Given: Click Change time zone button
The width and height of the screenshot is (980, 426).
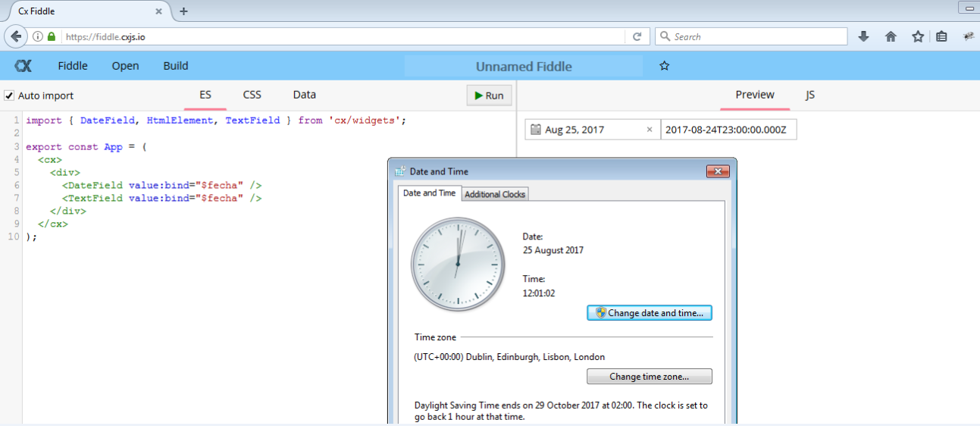Looking at the screenshot, I should (x=650, y=376).
